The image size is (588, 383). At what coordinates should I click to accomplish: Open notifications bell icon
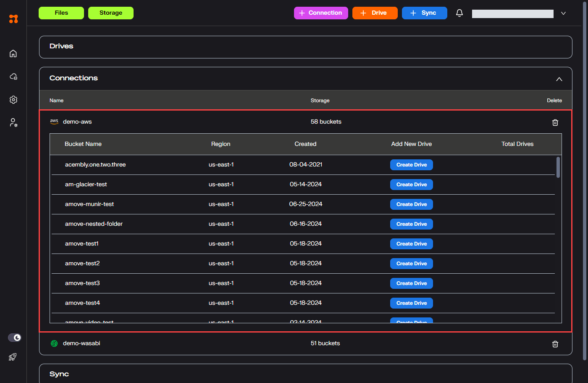[459, 13]
